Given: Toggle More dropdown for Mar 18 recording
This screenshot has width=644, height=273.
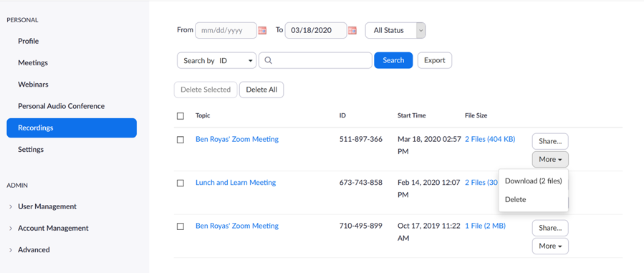Looking at the screenshot, I should click(x=550, y=159).
